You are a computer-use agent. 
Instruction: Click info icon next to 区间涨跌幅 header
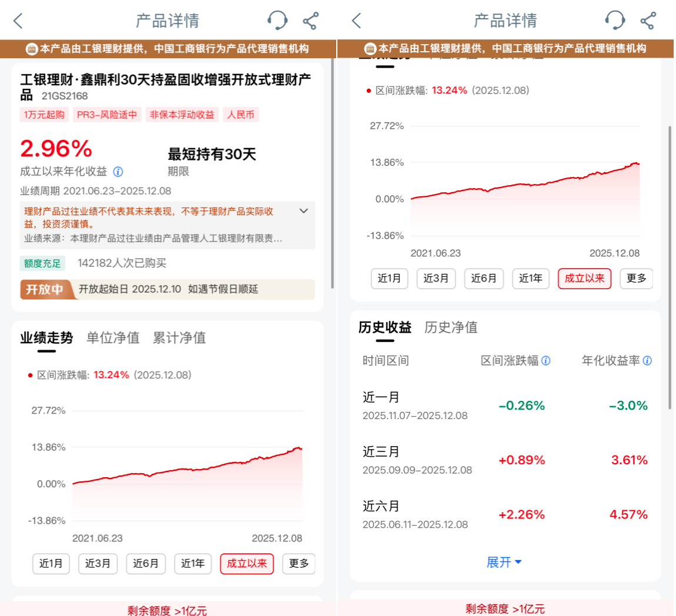pyautogui.click(x=546, y=361)
